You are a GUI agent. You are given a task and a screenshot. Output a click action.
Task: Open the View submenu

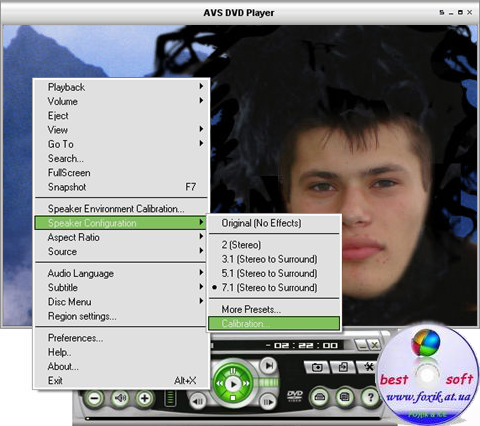(122, 130)
